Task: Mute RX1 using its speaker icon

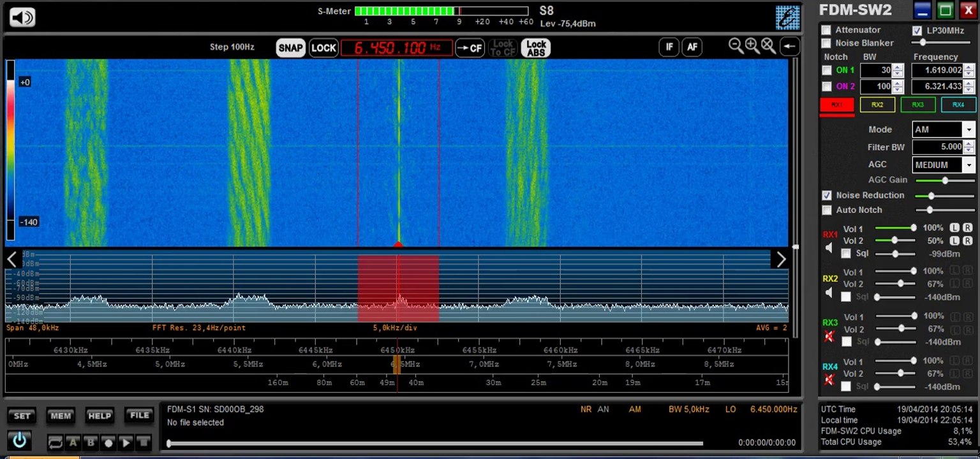Action: pyautogui.click(x=829, y=247)
